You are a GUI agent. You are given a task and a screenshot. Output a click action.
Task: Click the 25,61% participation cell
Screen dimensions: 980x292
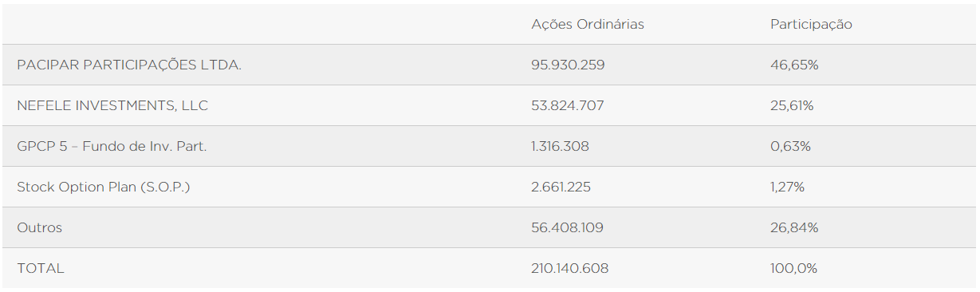click(x=792, y=105)
